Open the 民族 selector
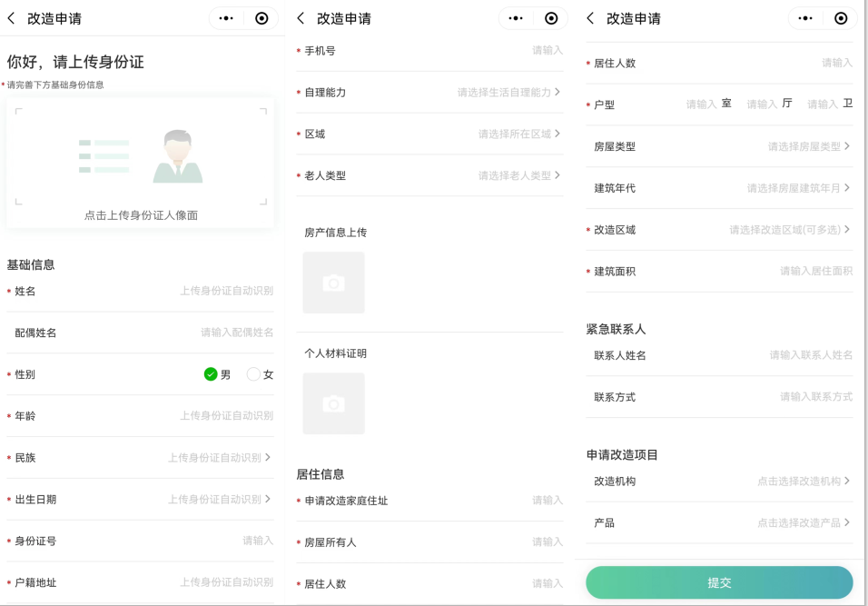The image size is (868, 606). [219, 458]
